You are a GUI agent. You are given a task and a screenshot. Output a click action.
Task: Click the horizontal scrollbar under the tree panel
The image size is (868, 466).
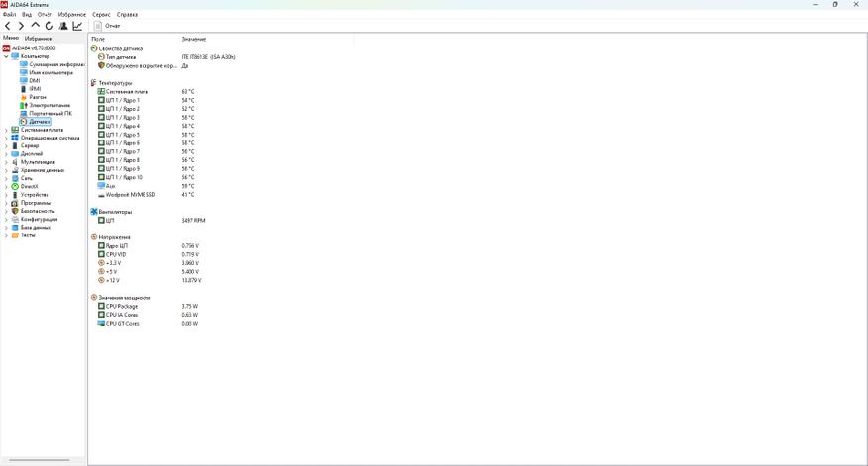pos(40,460)
